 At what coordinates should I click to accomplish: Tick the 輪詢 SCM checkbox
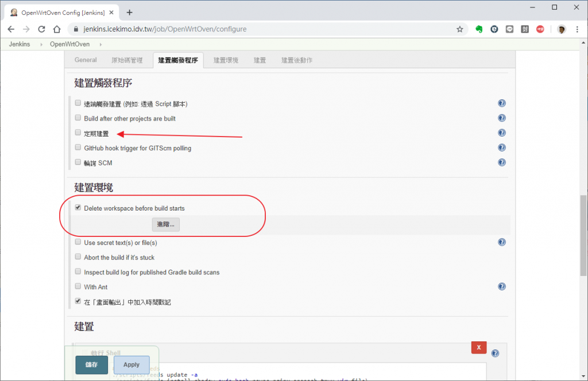[x=78, y=162]
